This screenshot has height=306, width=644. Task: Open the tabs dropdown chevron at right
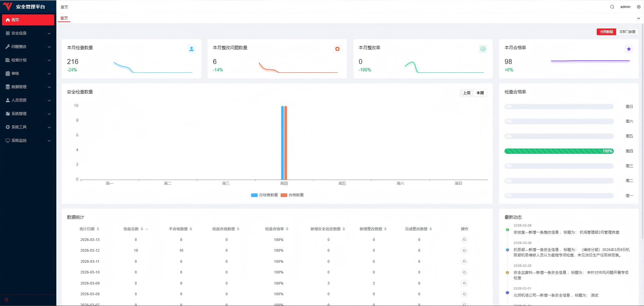click(x=638, y=18)
